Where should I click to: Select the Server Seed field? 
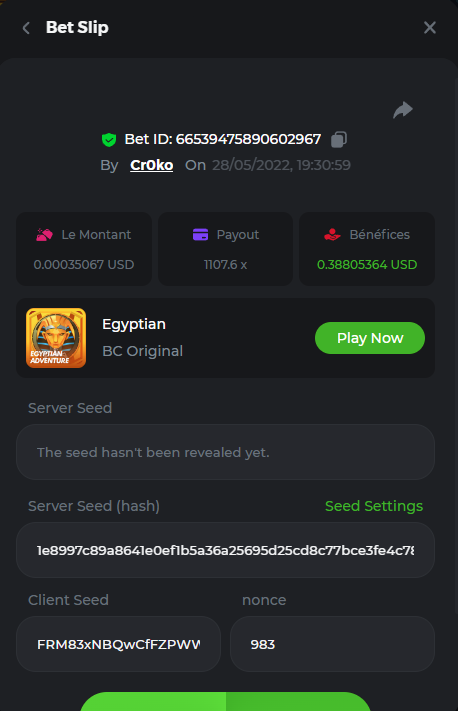point(225,452)
